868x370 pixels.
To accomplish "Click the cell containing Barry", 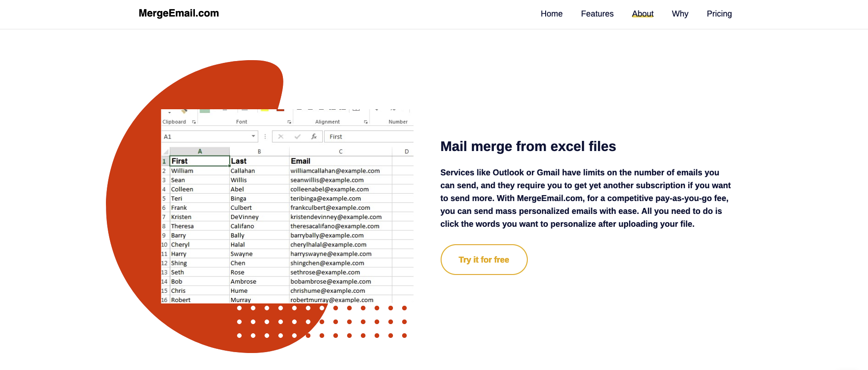I will point(199,235).
